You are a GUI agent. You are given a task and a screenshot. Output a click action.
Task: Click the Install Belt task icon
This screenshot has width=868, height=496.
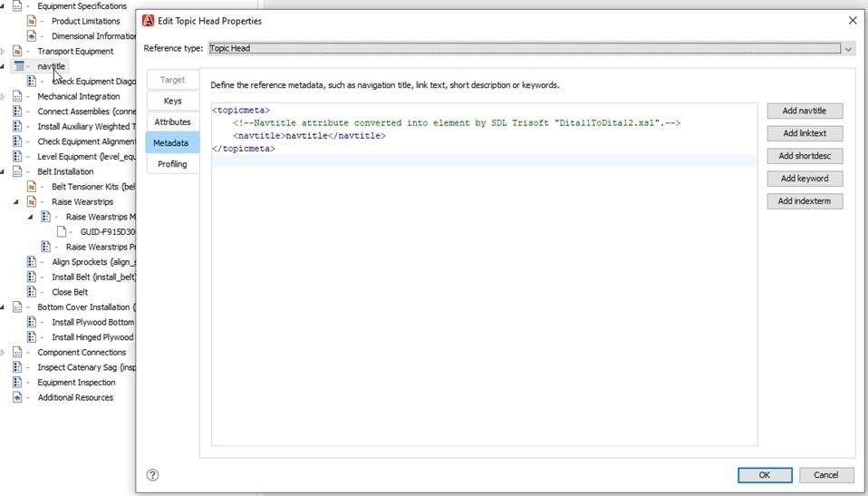[x=32, y=277]
